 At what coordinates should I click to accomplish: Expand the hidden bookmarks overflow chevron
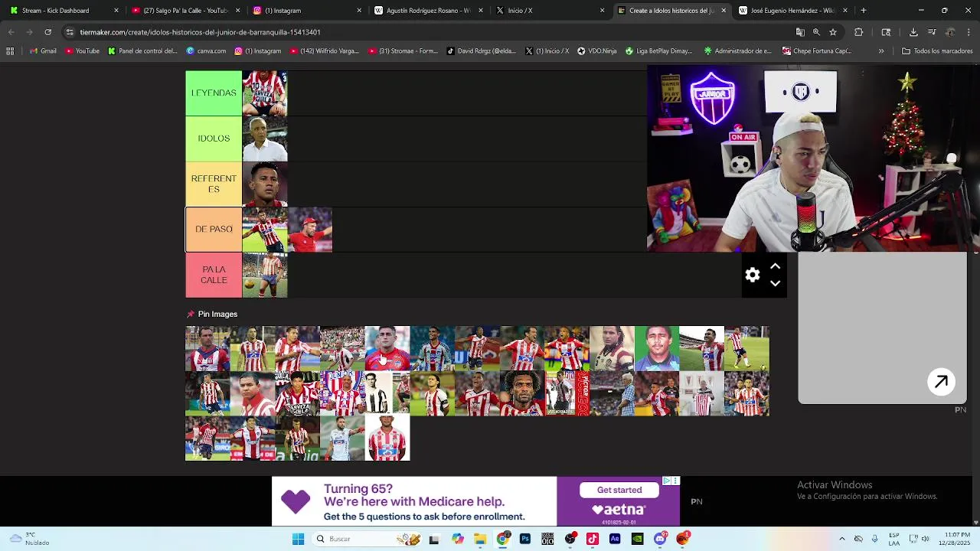[881, 51]
